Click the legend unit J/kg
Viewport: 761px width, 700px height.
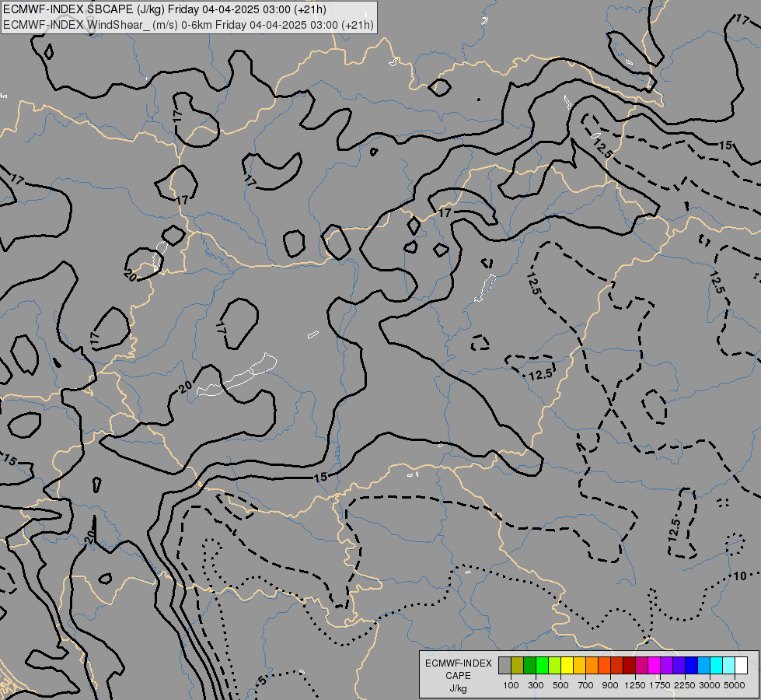pyautogui.click(x=458, y=688)
